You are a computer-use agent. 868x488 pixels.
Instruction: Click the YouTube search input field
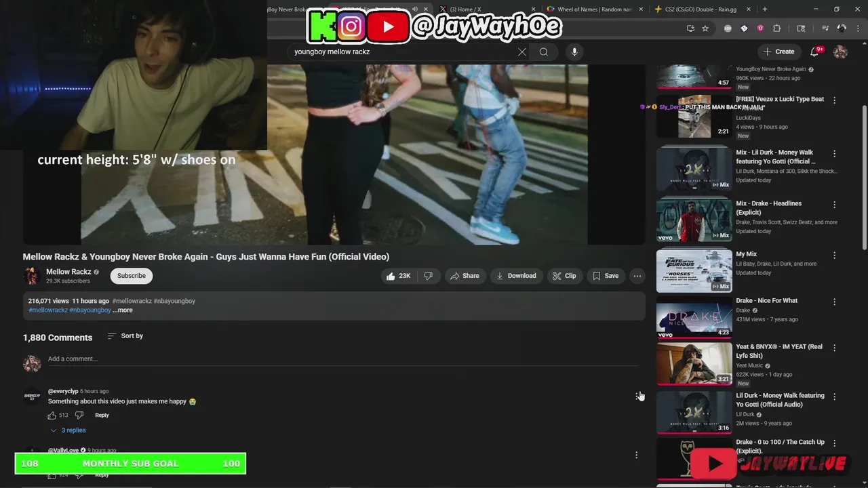[x=403, y=52]
